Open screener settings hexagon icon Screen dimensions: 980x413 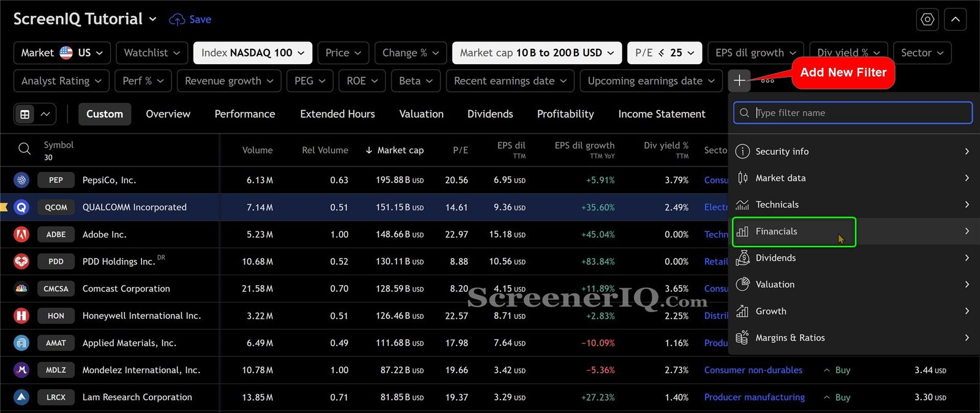click(x=927, y=20)
